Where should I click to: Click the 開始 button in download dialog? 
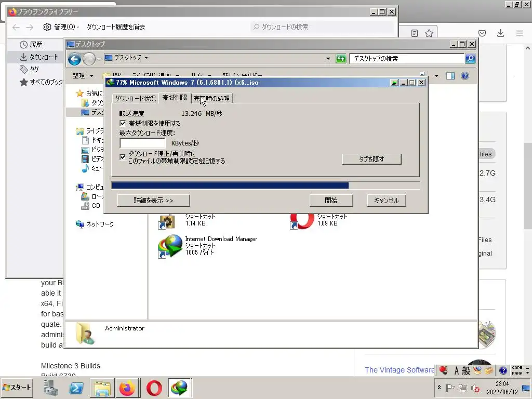point(331,201)
